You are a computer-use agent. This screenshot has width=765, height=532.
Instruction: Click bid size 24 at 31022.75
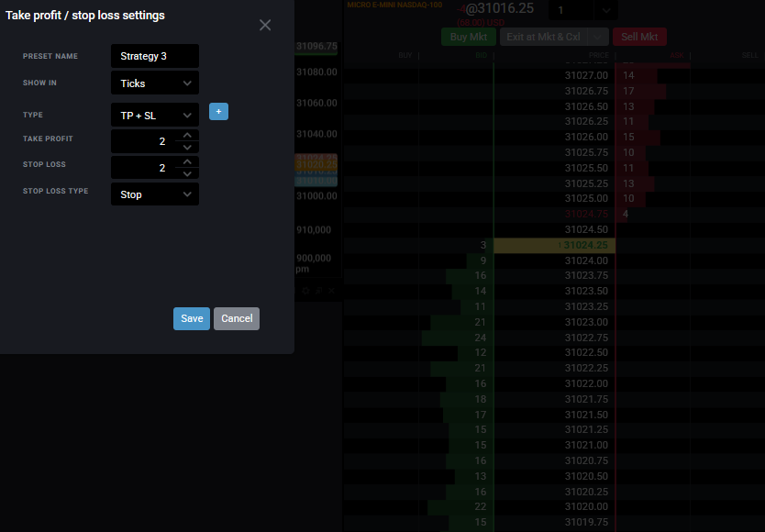point(480,338)
